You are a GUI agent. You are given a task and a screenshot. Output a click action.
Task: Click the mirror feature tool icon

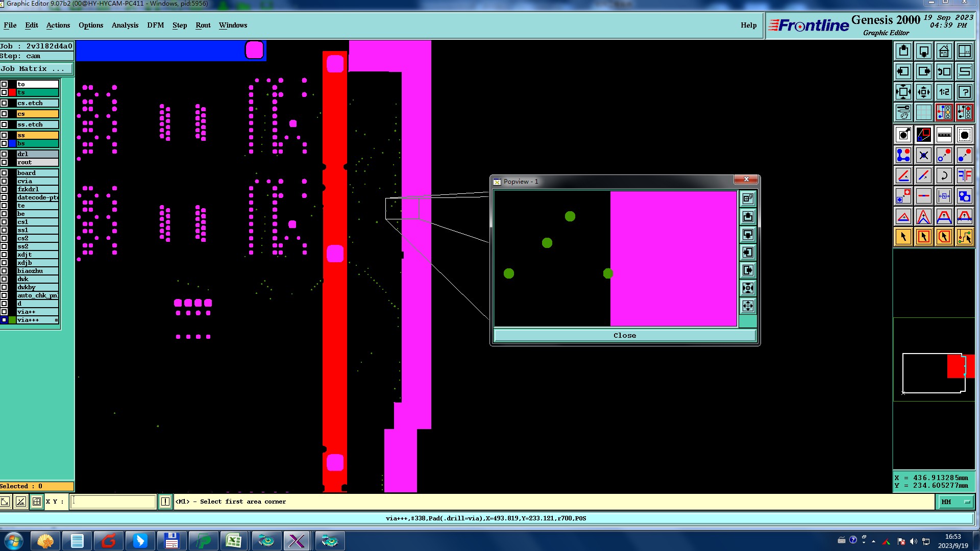coord(964,176)
